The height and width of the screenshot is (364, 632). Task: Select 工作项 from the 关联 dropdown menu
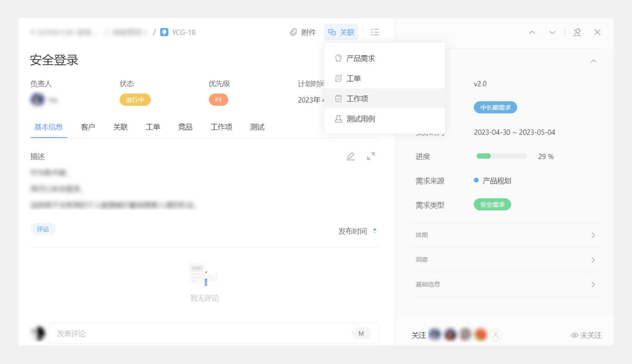[x=357, y=99]
